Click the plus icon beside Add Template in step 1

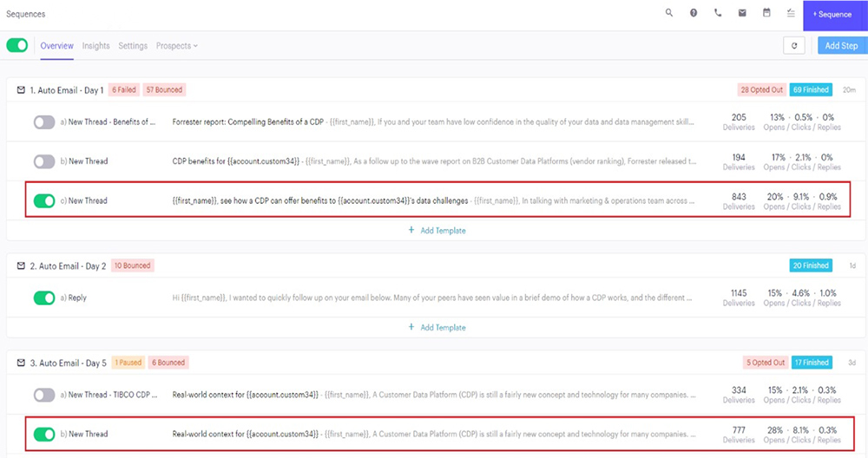tap(411, 230)
